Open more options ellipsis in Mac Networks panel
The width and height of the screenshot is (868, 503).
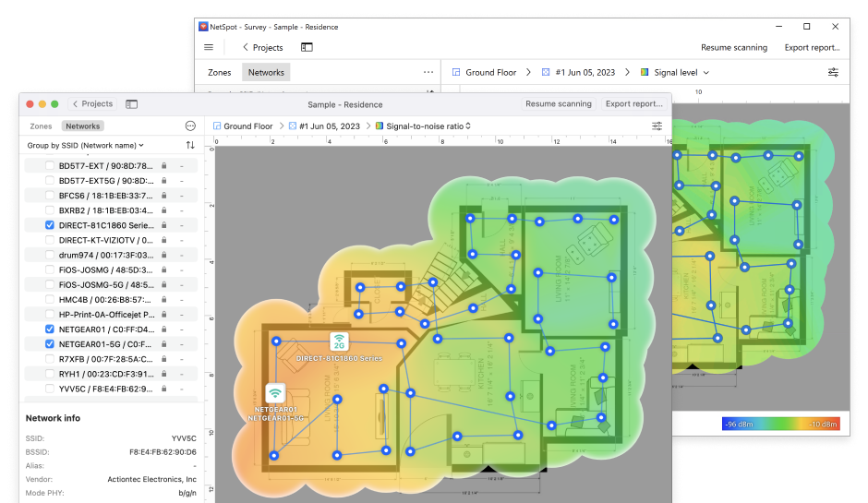tap(190, 126)
